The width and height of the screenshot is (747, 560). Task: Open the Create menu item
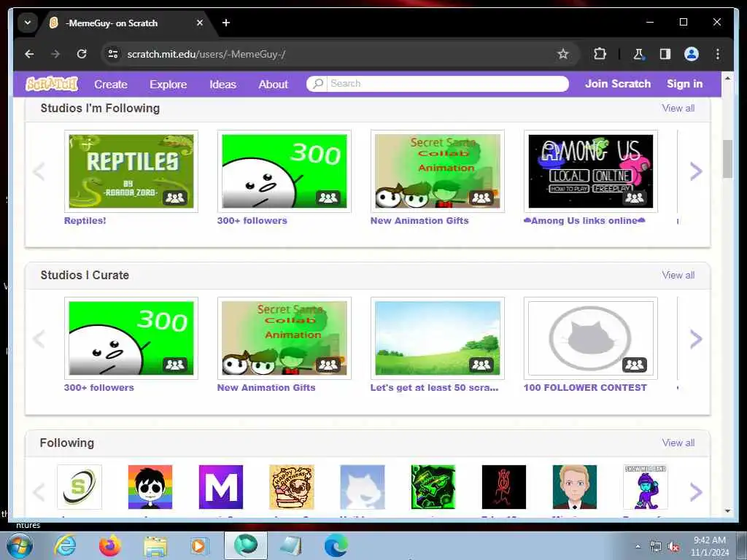tap(111, 85)
